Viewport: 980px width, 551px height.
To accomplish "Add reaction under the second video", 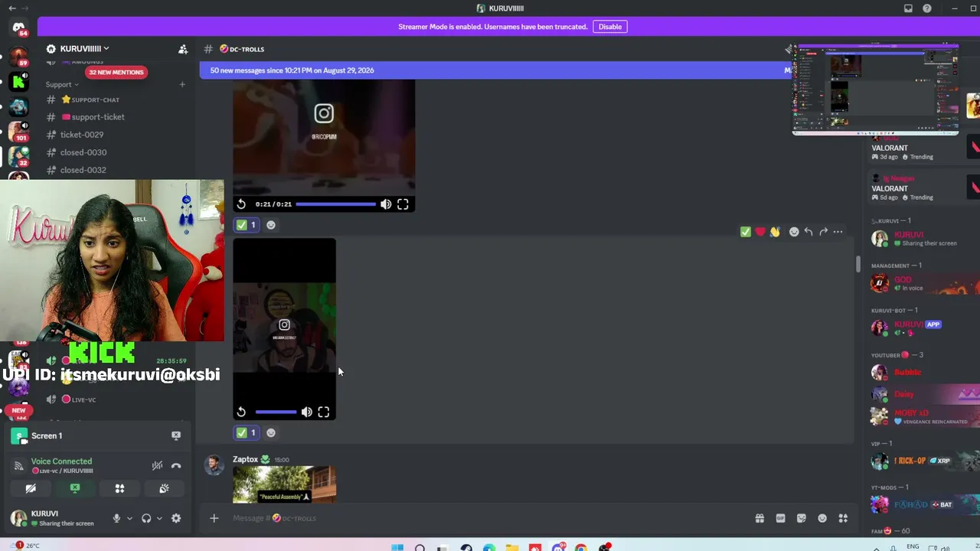I will (270, 432).
